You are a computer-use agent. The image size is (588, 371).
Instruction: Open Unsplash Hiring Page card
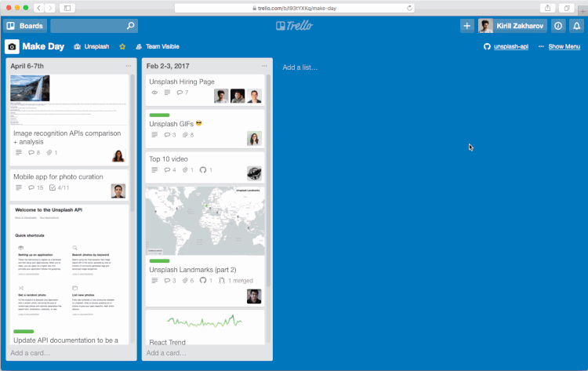coord(182,82)
